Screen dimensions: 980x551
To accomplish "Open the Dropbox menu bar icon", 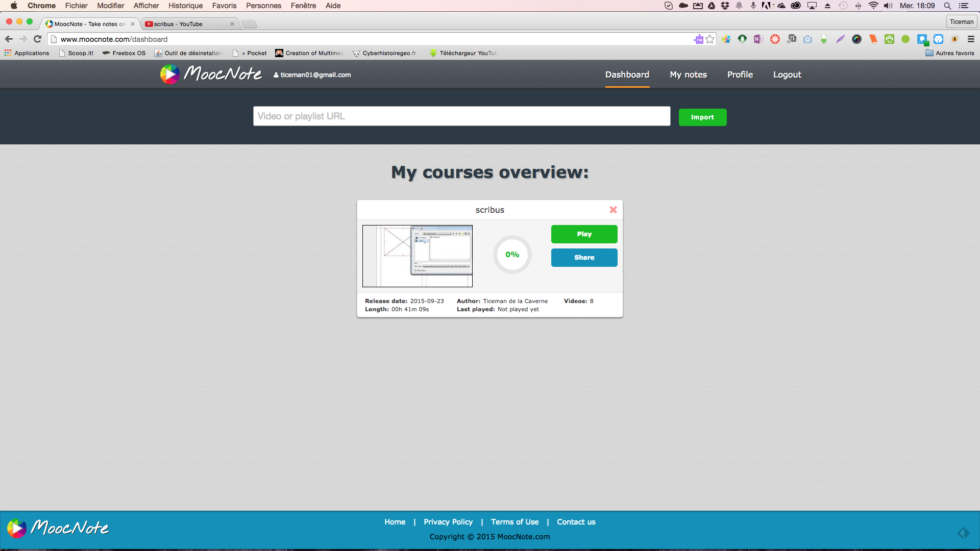I will 725,6.
